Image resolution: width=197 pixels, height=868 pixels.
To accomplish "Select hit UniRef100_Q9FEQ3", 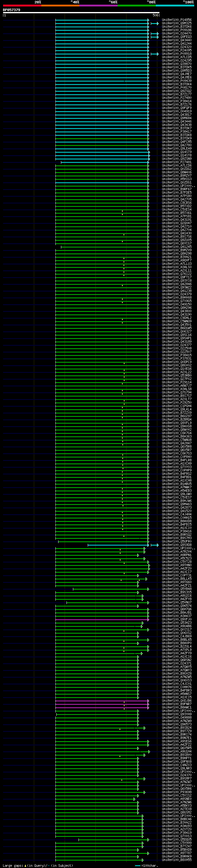I will point(176,37).
